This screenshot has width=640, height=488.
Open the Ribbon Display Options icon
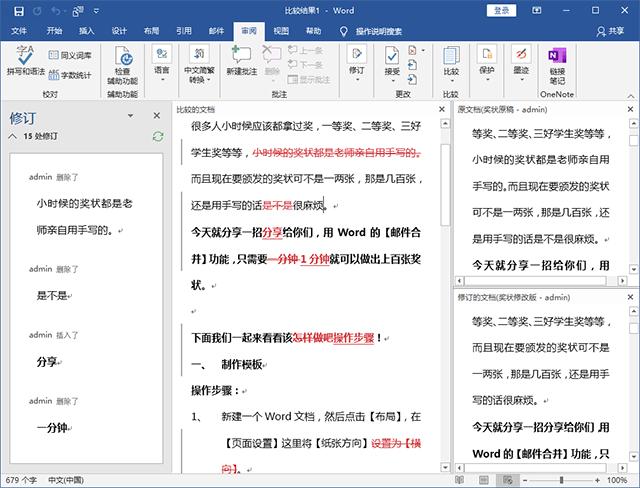(537, 11)
